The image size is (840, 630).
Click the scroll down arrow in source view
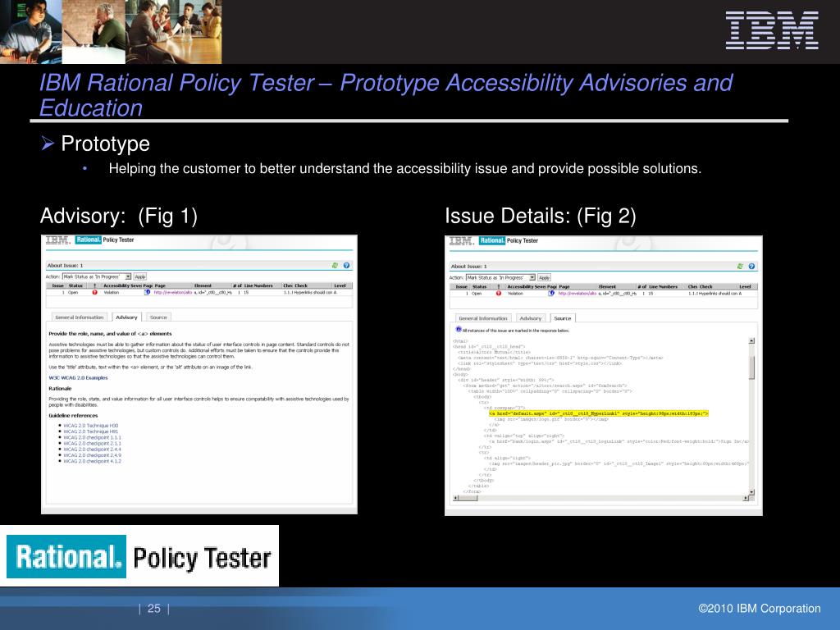tap(751, 492)
